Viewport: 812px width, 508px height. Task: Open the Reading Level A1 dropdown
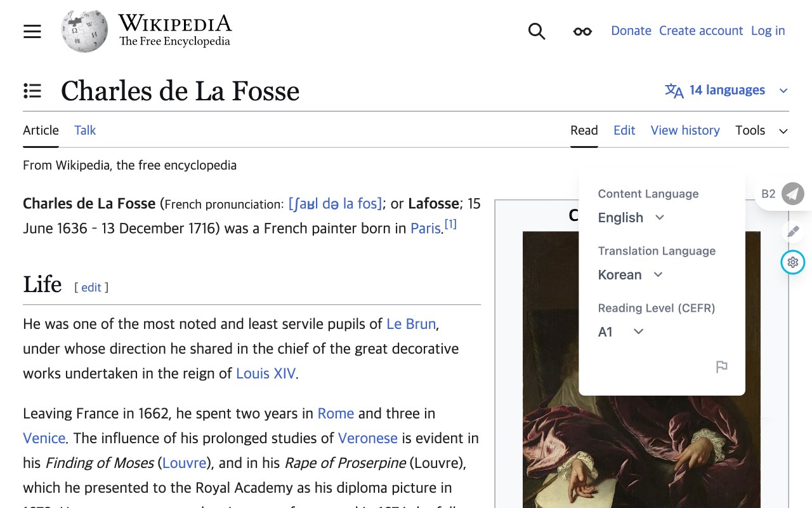tap(621, 331)
